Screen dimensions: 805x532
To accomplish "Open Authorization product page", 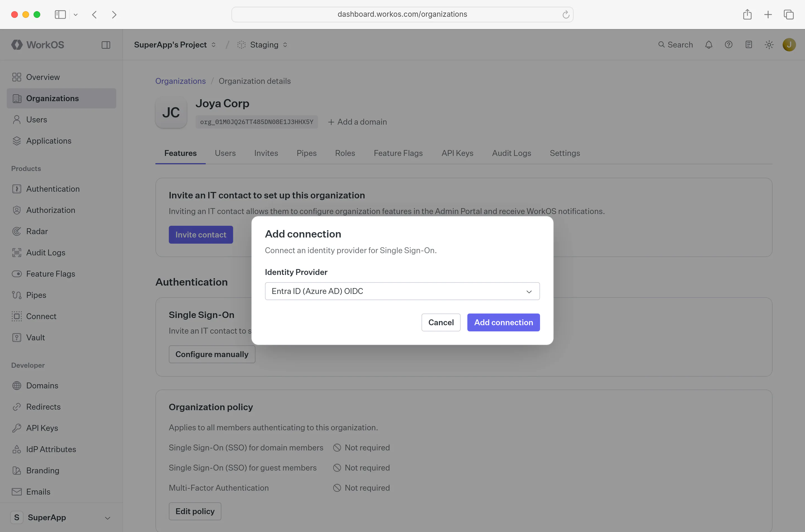I will [61, 210].
